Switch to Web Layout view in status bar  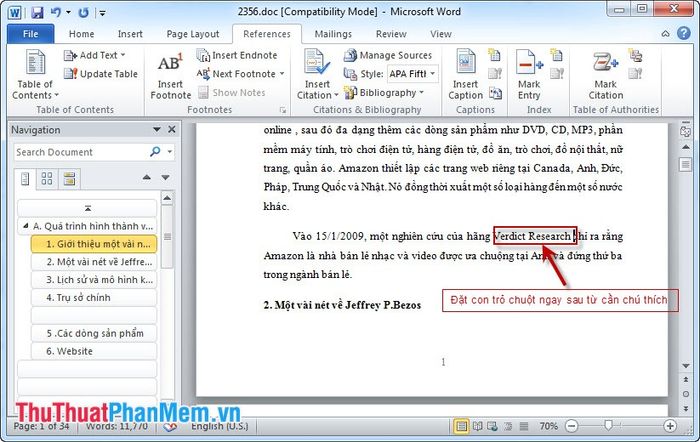tap(492, 426)
